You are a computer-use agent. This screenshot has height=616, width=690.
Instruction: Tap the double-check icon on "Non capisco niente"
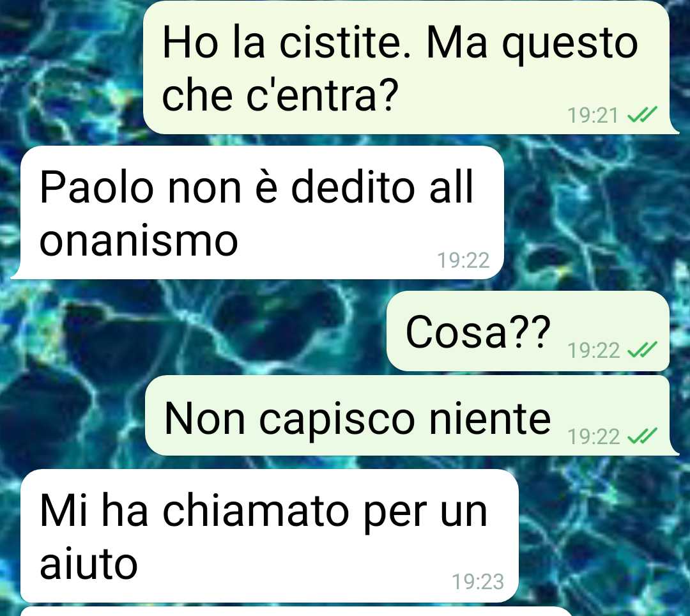(x=642, y=436)
